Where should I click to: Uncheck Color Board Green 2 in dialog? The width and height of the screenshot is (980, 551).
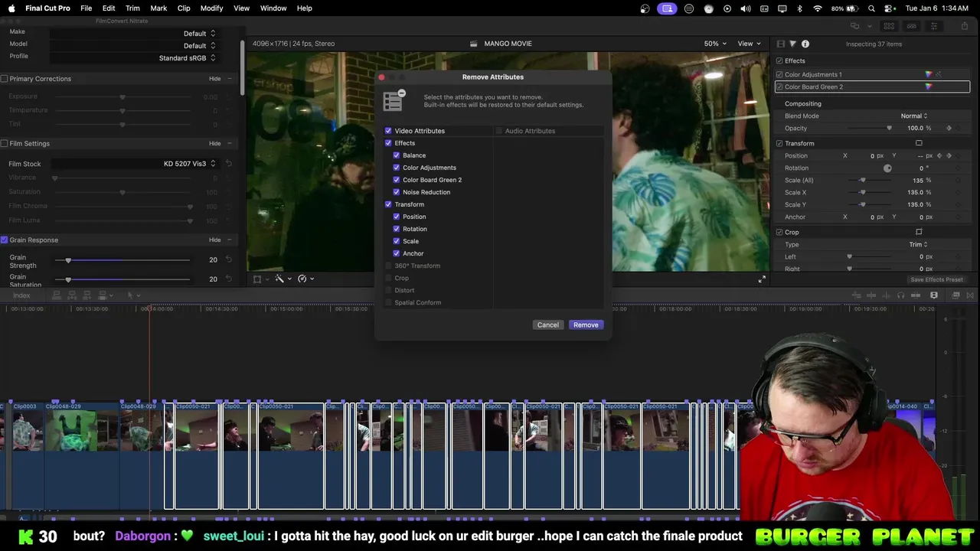397,180
